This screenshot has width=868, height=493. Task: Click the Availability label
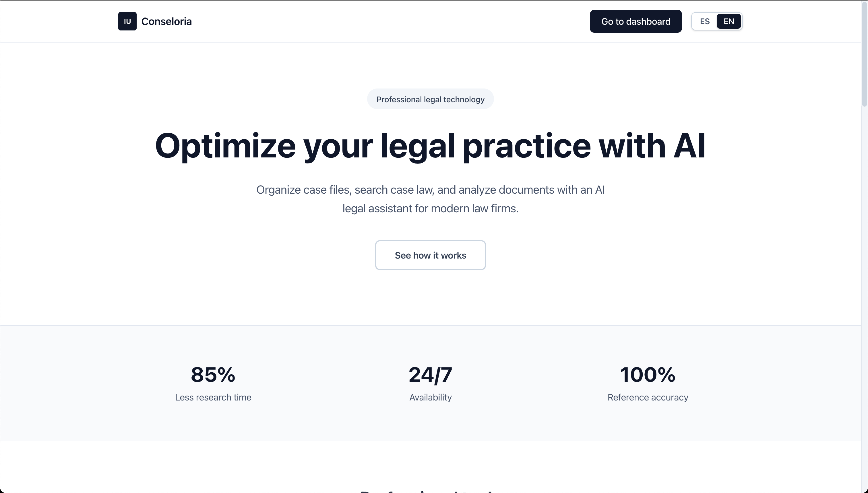(x=430, y=397)
